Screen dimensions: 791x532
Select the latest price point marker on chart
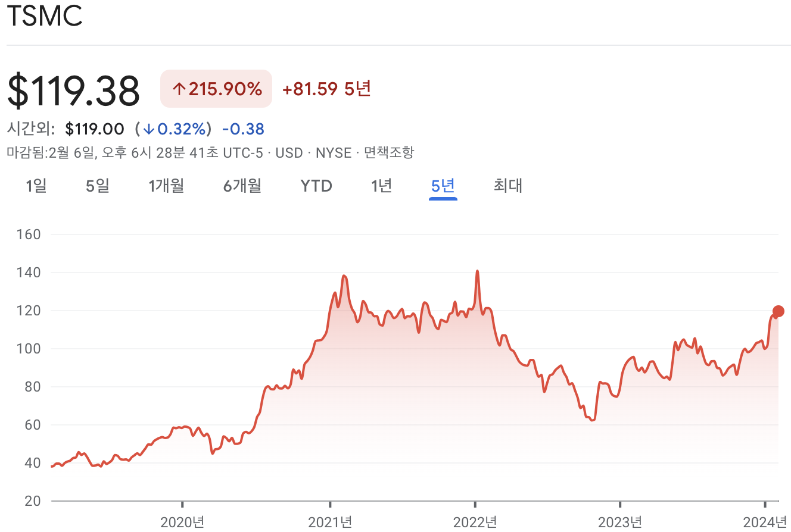pyautogui.click(x=777, y=310)
